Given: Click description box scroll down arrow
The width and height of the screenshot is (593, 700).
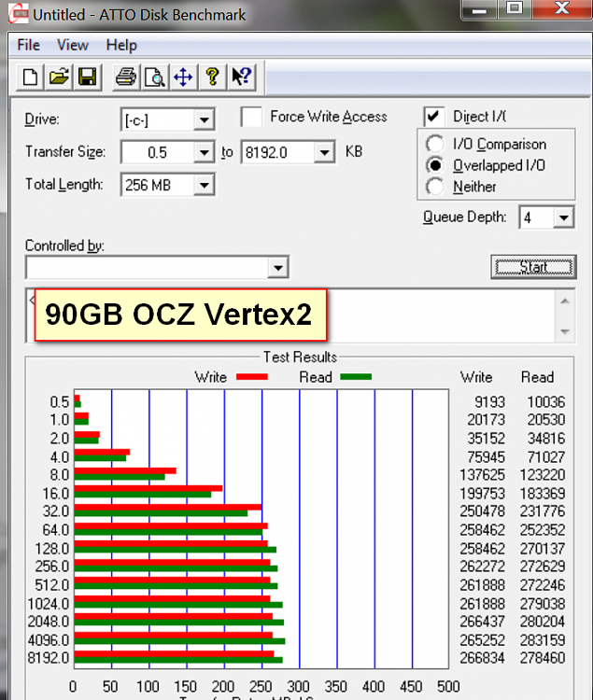Looking at the screenshot, I should click(565, 331).
